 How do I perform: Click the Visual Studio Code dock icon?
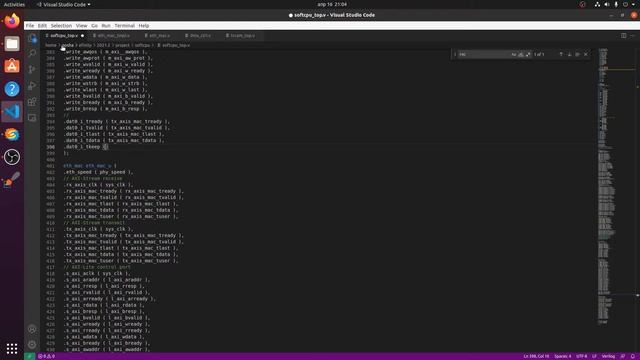(x=12, y=111)
